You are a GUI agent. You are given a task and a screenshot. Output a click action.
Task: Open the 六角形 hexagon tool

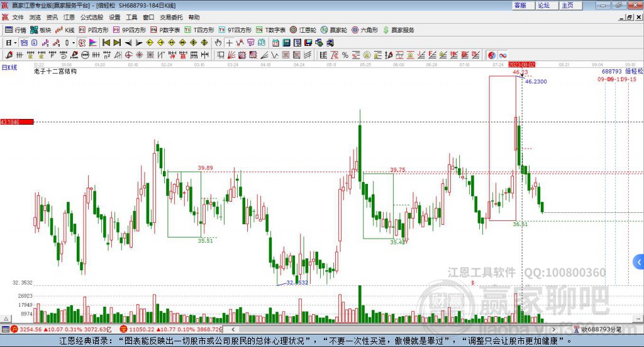point(365,30)
